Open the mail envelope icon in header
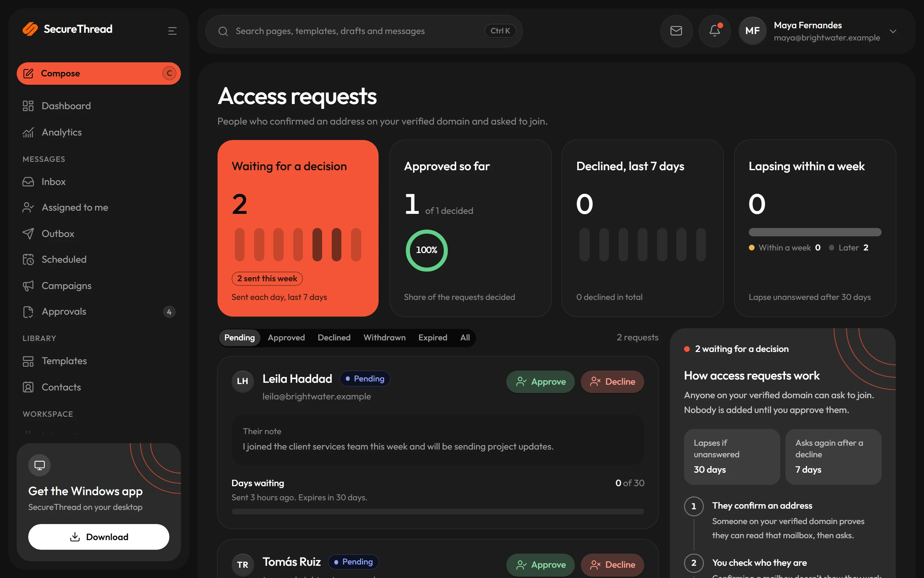 676,31
